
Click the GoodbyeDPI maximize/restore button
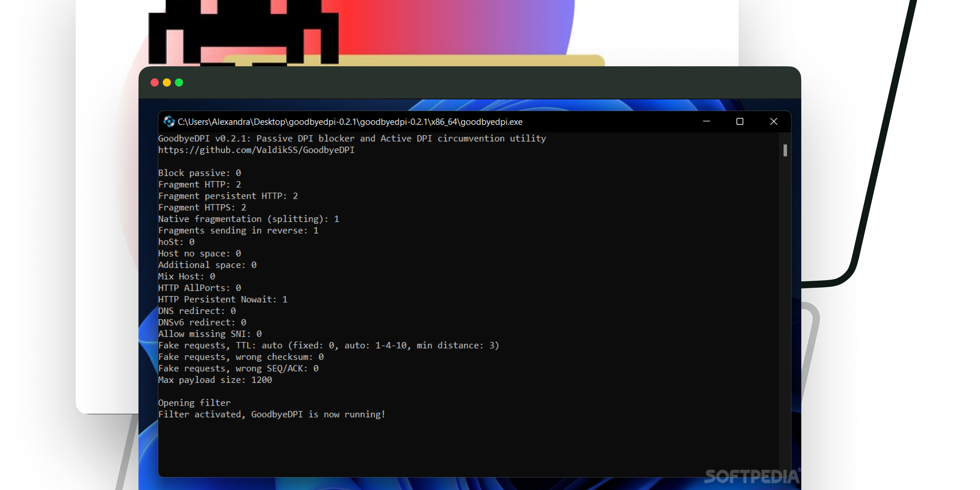pos(740,122)
